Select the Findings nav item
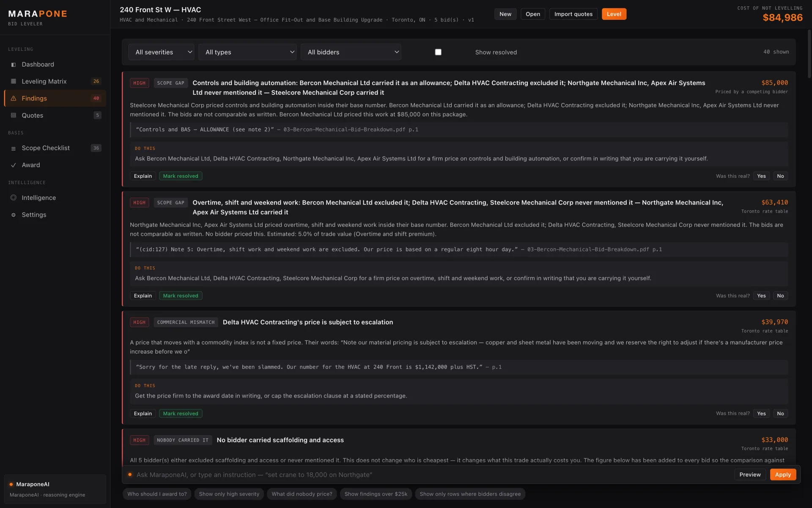The width and height of the screenshot is (812, 508). point(55,98)
